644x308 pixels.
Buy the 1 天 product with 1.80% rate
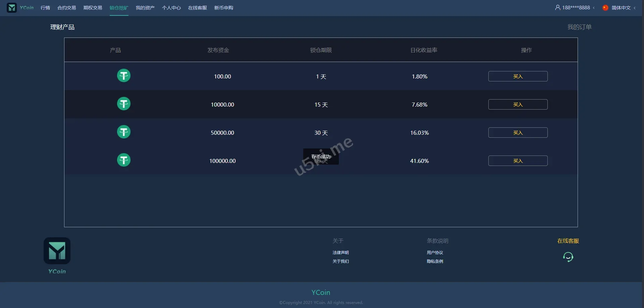click(x=518, y=76)
